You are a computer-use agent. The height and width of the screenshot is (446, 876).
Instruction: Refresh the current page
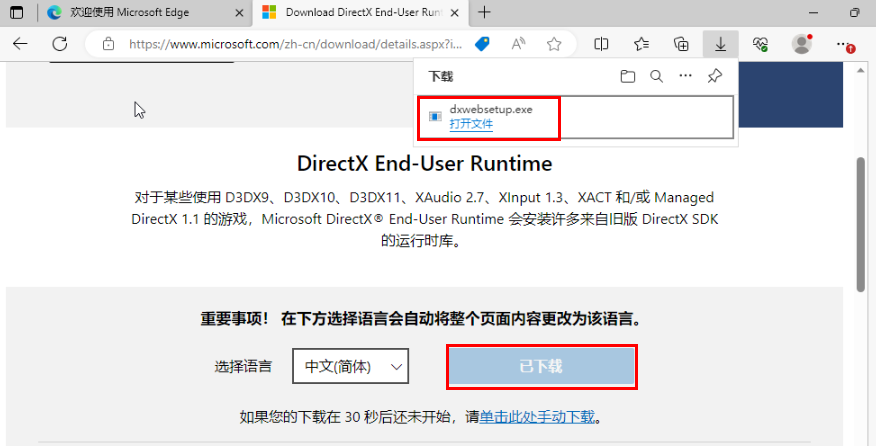pyautogui.click(x=60, y=44)
